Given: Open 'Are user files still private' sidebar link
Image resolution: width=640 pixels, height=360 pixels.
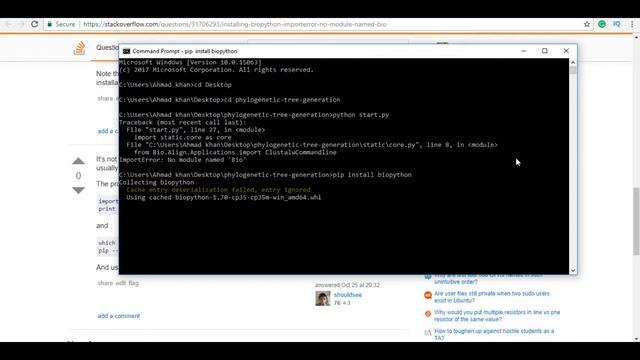Looking at the screenshot, I should click(492, 297).
